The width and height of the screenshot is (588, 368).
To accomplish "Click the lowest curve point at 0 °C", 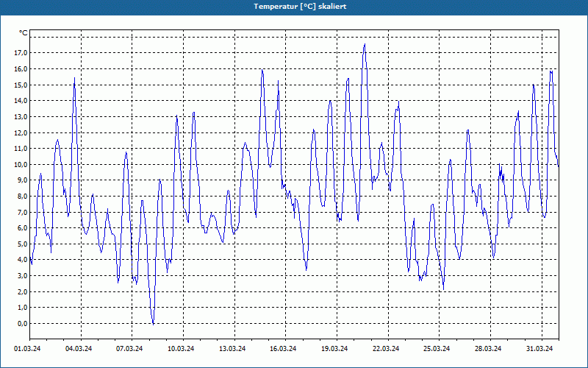I will click(153, 324).
